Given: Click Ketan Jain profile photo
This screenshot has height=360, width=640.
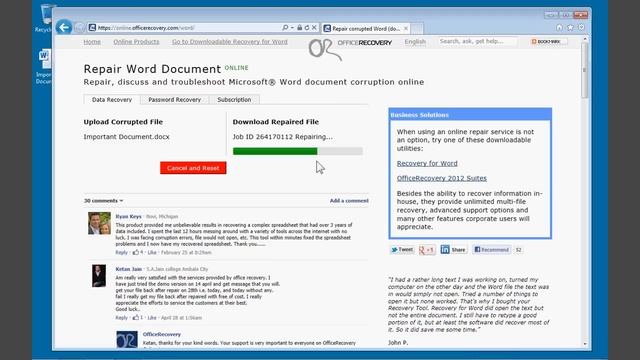Looking at the screenshot, I should click(99, 276).
